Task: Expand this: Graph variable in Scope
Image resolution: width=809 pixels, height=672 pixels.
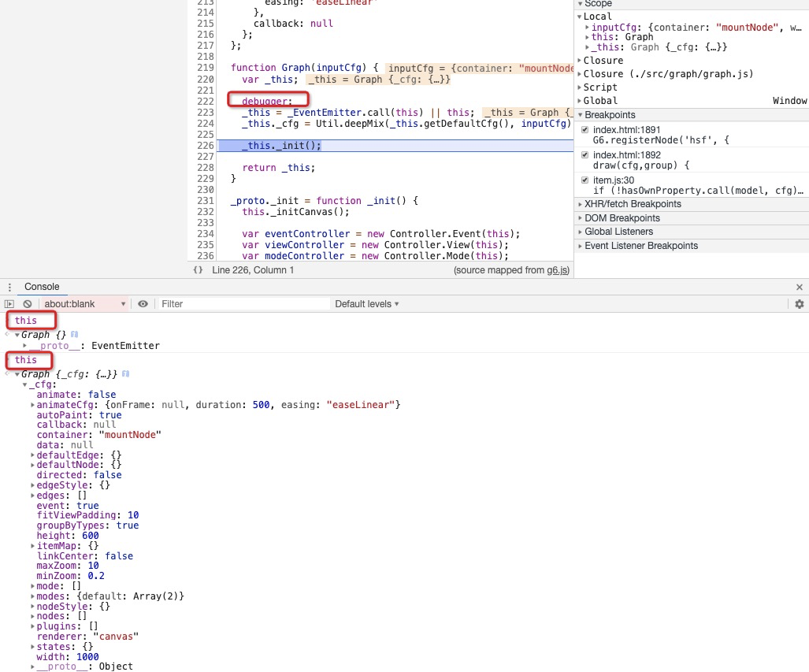Action: pyautogui.click(x=587, y=37)
